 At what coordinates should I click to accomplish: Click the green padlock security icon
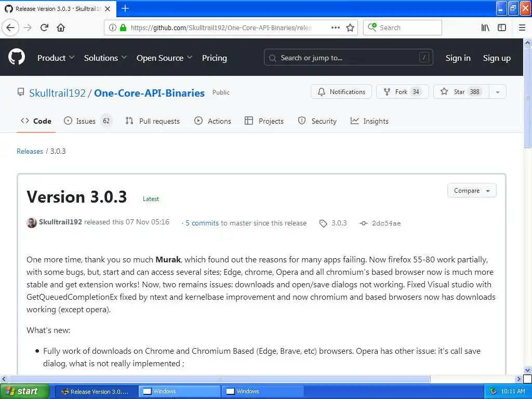[123, 28]
